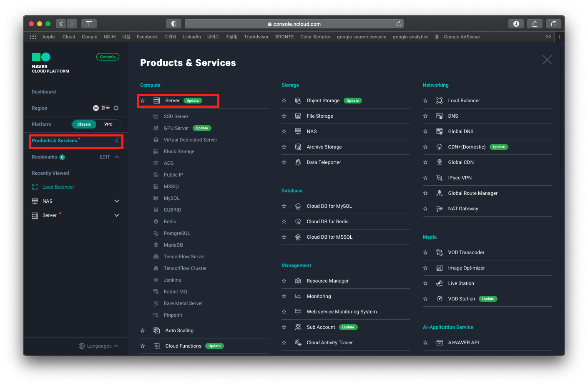The height and width of the screenshot is (386, 588).
Task: Click the Archive Storage icon
Action: click(298, 147)
